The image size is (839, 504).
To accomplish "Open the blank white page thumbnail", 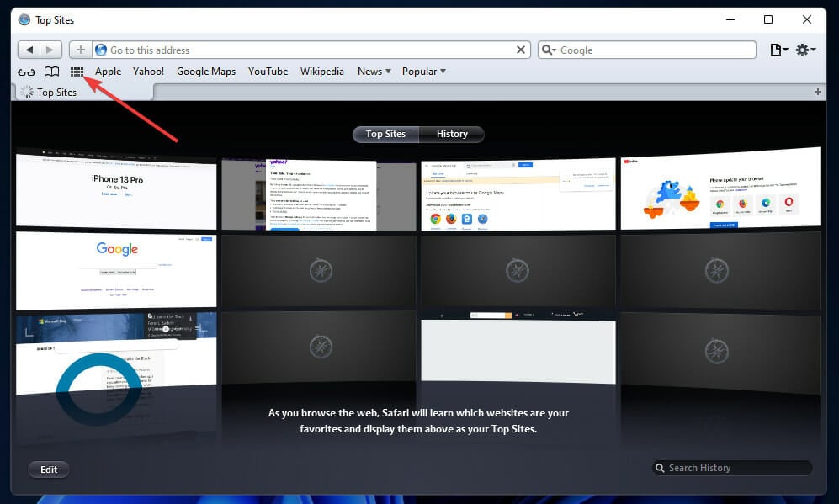I will point(518,347).
